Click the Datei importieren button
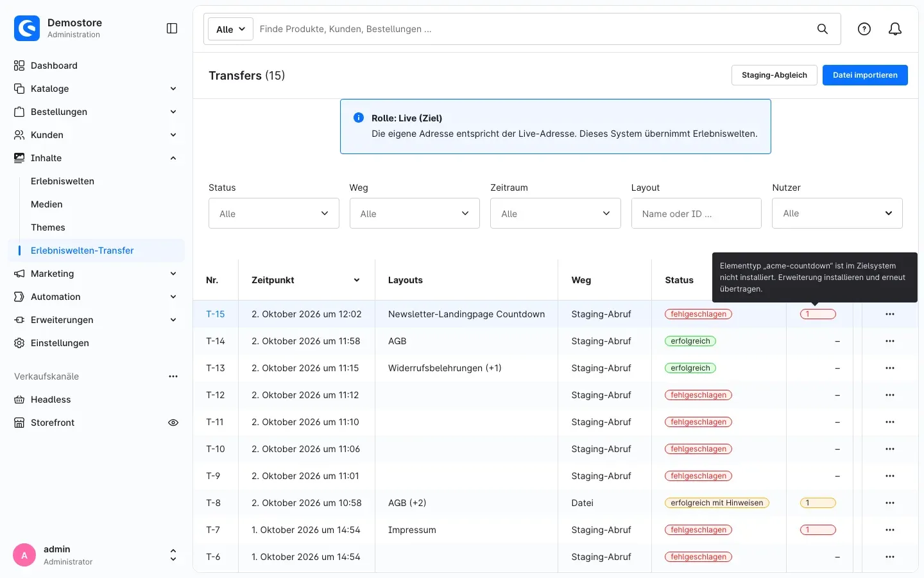This screenshot has width=924, height=578. pyautogui.click(x=865, y=75)
